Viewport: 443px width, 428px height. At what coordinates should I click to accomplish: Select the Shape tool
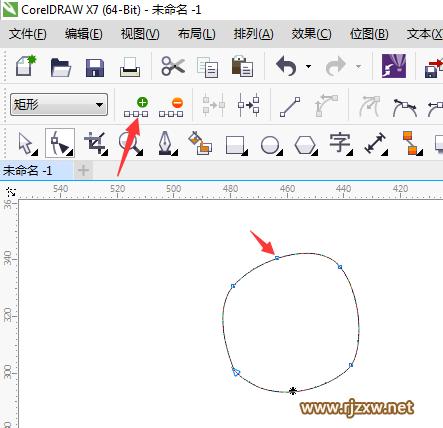point(60,143)
